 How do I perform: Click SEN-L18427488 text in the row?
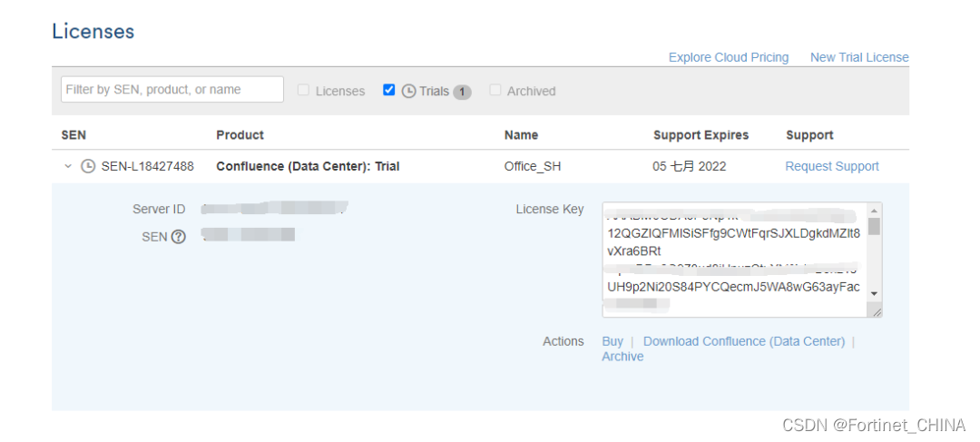tap(148, 166)
